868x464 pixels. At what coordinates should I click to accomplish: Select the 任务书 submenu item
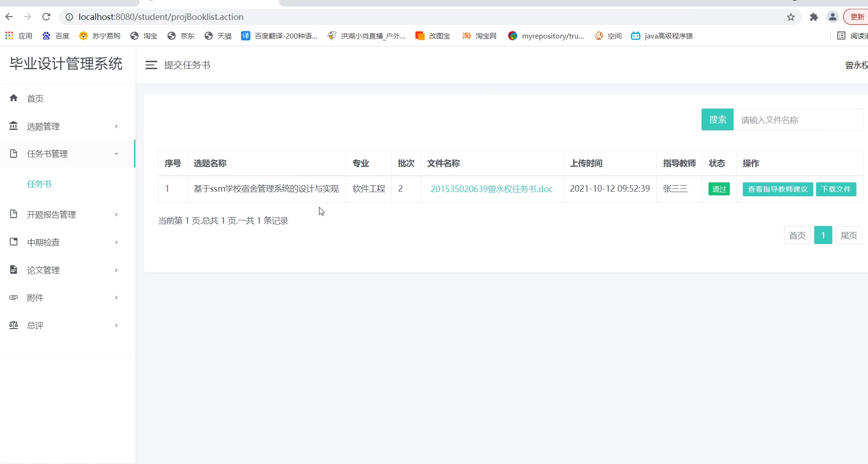39,184
